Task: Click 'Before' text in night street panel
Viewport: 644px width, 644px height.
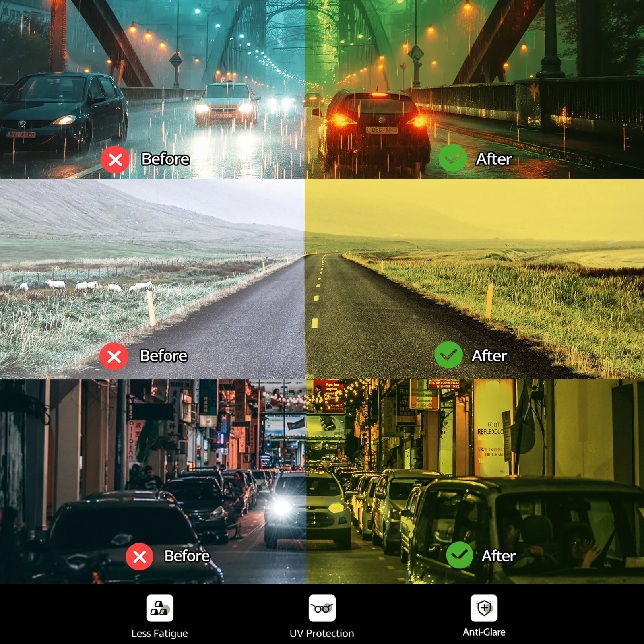Action: pyautogui.click(x=187, y=556)
